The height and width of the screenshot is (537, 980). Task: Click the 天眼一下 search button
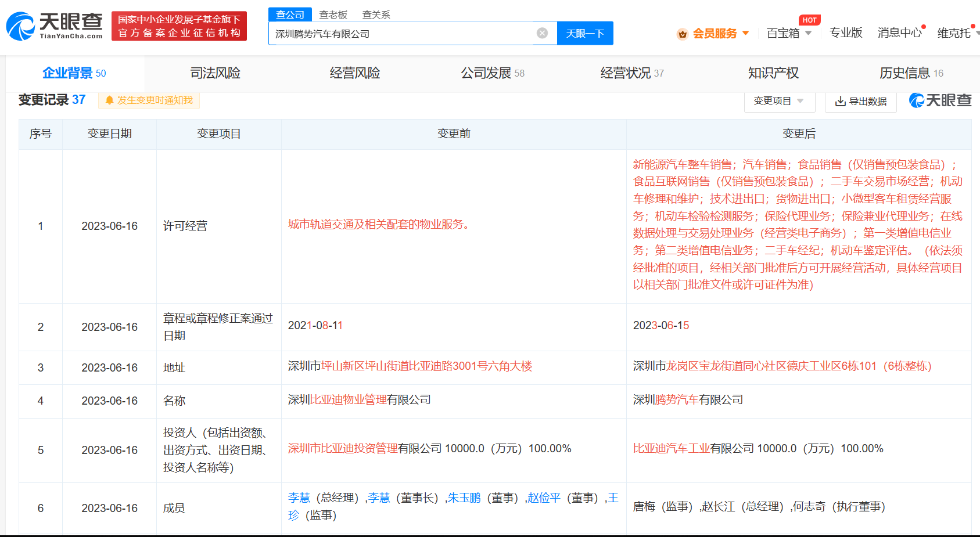[585, 33]
